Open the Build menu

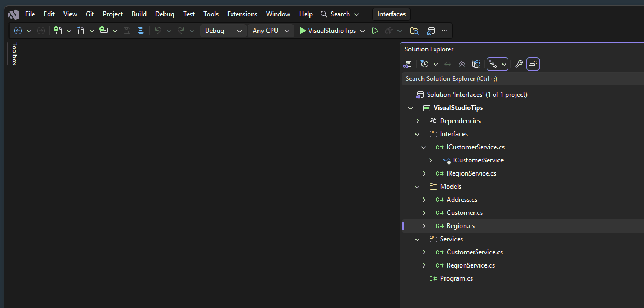point(139,14)
